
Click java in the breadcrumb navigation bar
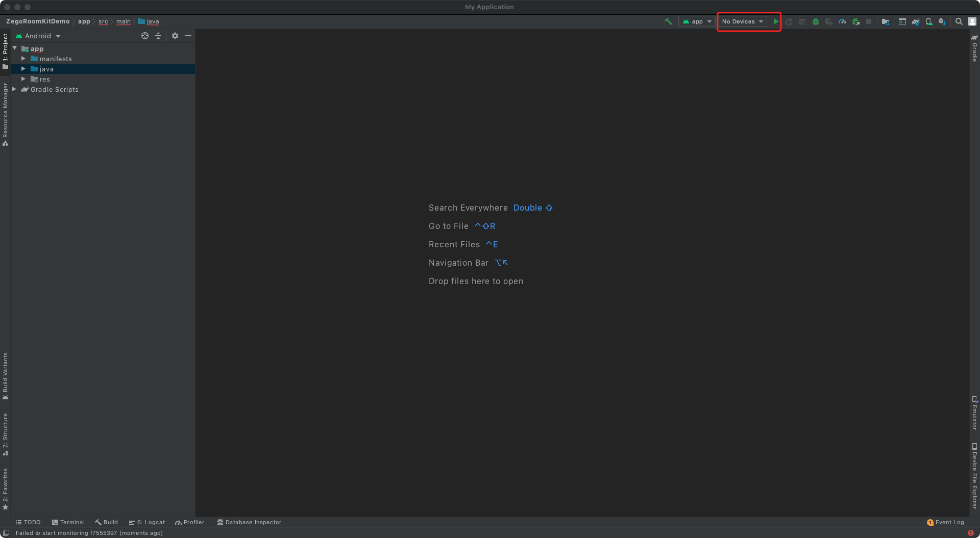(x=153, y=21)
